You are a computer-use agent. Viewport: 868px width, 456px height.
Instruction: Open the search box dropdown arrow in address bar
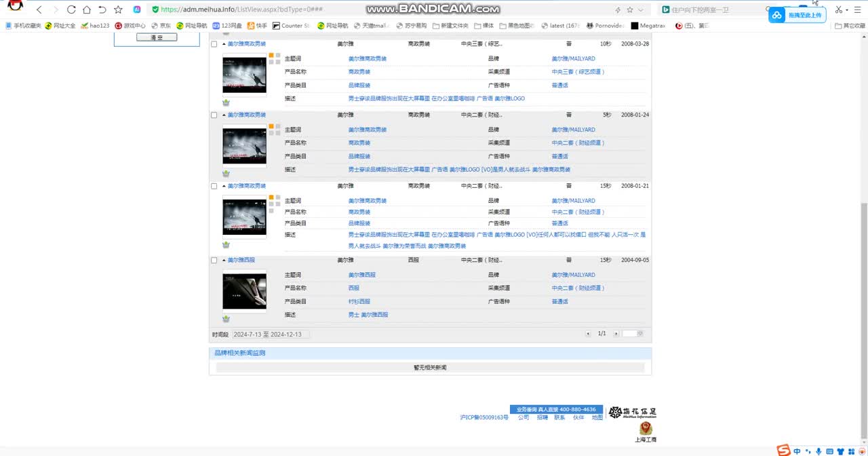point(640,9)
